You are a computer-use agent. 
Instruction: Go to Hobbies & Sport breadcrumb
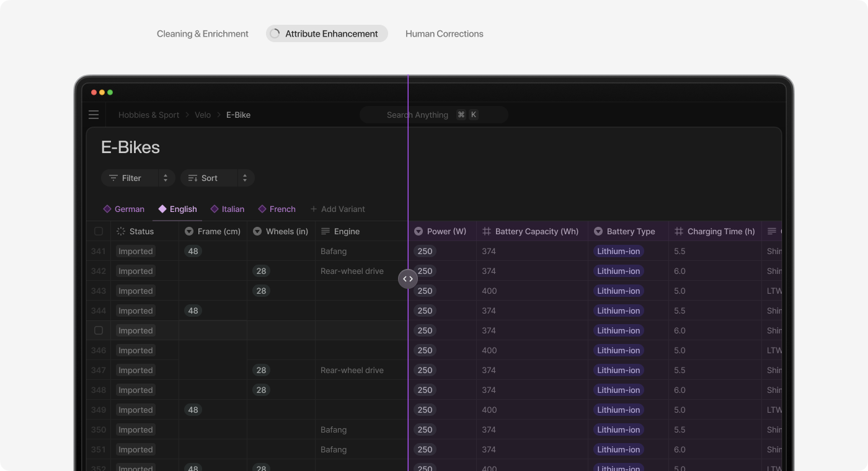(x=149, y=115)
